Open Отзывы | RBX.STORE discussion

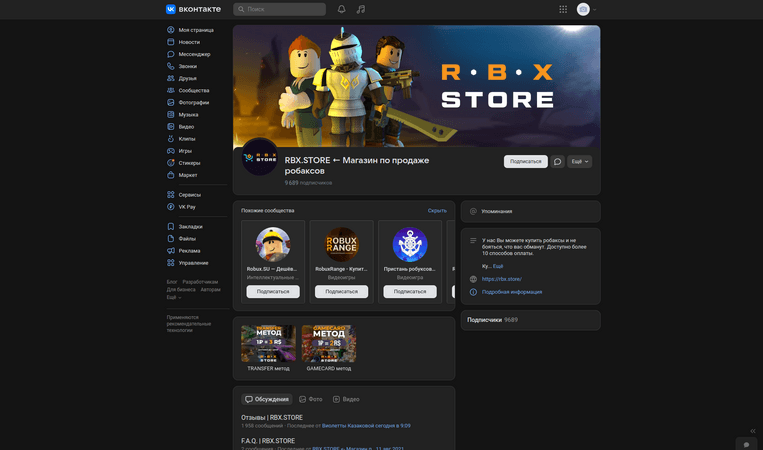point(272,417)
